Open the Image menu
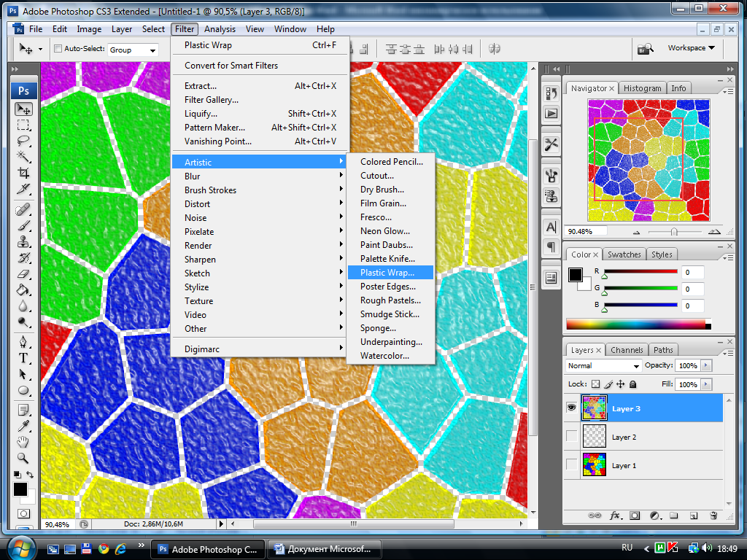This screenshot has width=747, height=560. [x=89, y=29]
